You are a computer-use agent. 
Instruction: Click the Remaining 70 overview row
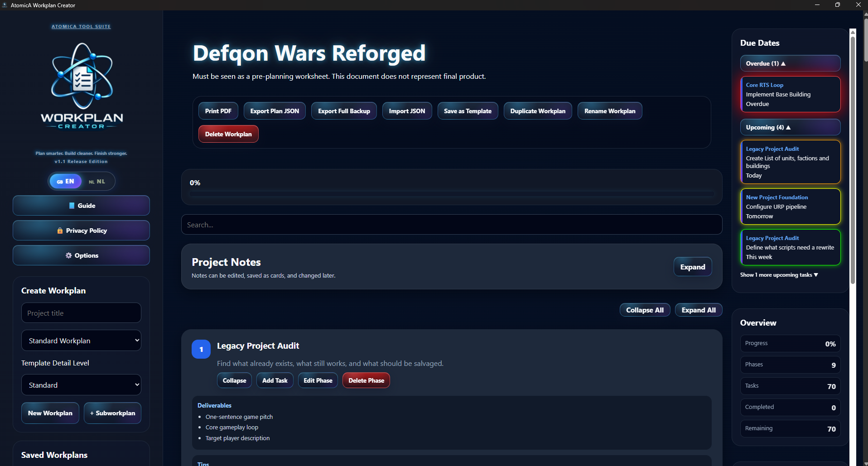point(790,428)
